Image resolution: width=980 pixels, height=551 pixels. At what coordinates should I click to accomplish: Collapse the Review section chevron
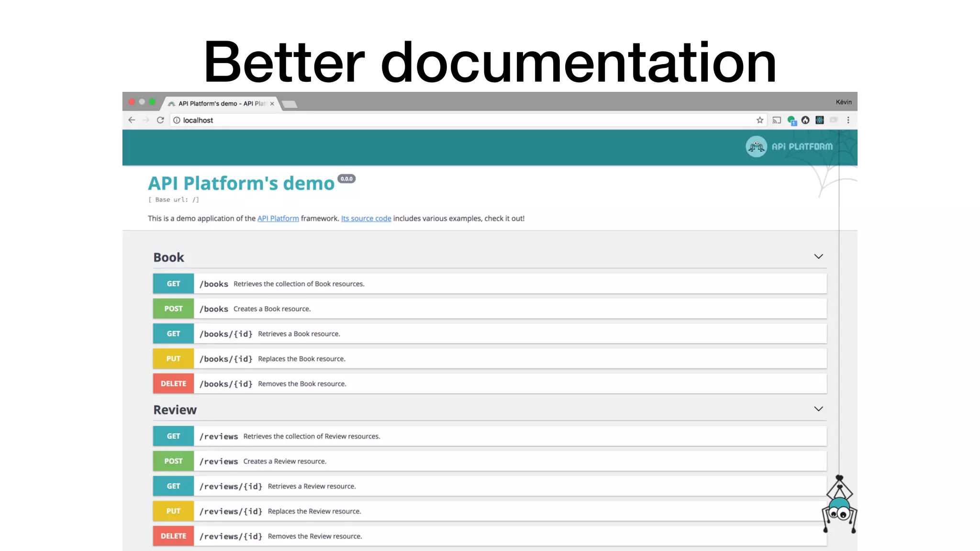tap(819, 409)
